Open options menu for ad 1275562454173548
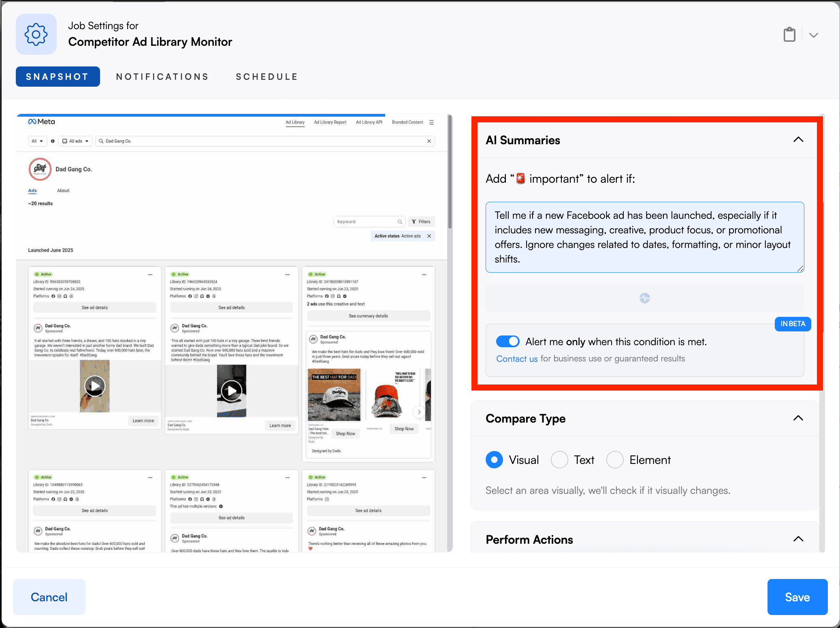840x628 pixels. tap(287, 477)
